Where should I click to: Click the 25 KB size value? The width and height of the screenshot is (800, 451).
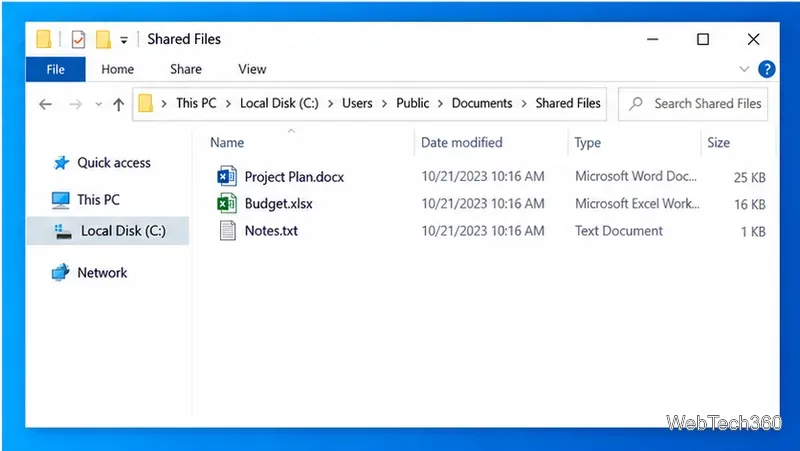click(x=749, y=178)
